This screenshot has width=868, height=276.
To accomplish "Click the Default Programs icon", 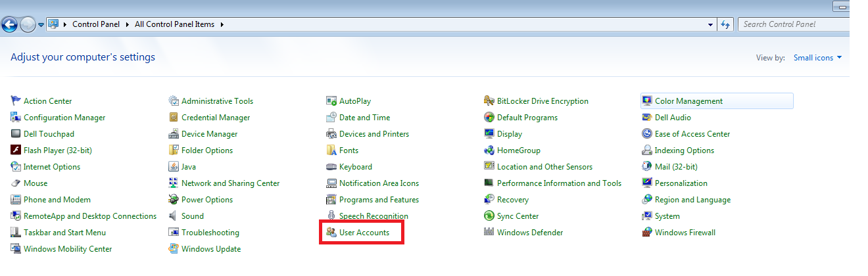I will (x=489, y=117).
